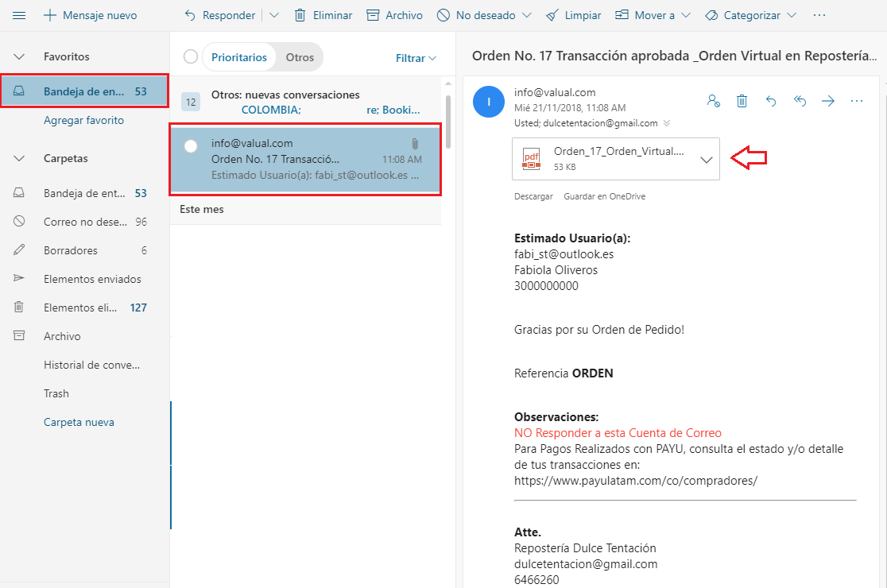Open the Filtrar dropdown

click(416, 58)
